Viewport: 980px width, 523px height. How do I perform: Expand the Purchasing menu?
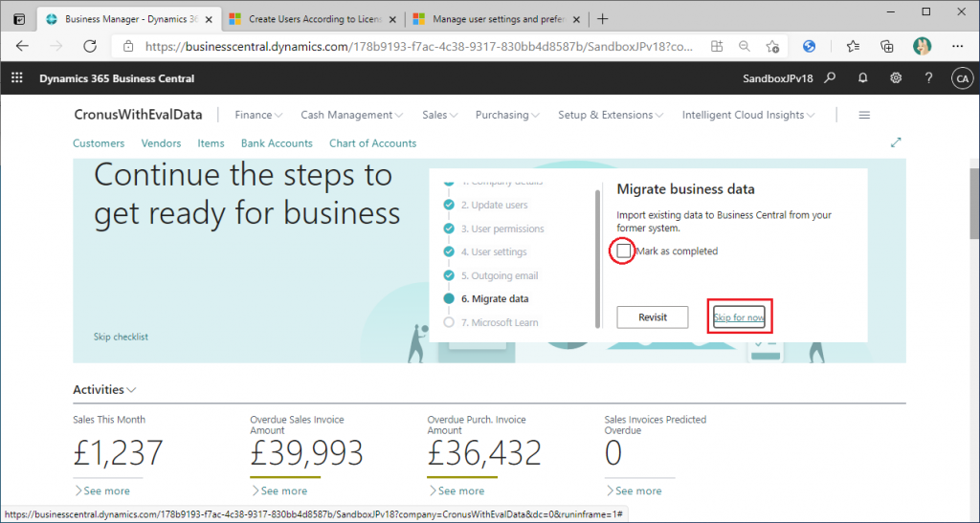tap(507, 115)
